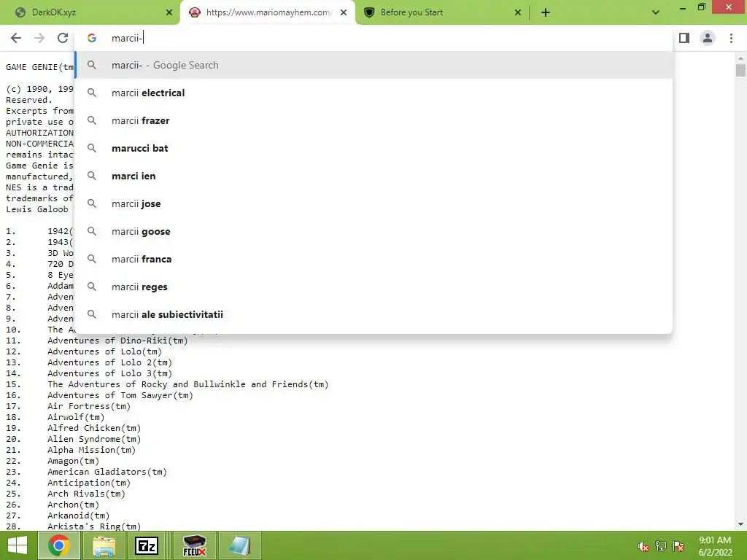Screen dimensions: 747x560
Task: Switch to the DarkOK.xyz tab
Action: pos(90,13)
